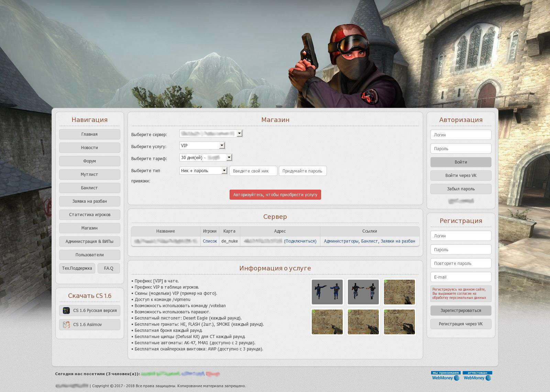Click the 'аттестован WebMoney' badge
Image resolution: width=550 pixels, height=392 pixels.
477,376
